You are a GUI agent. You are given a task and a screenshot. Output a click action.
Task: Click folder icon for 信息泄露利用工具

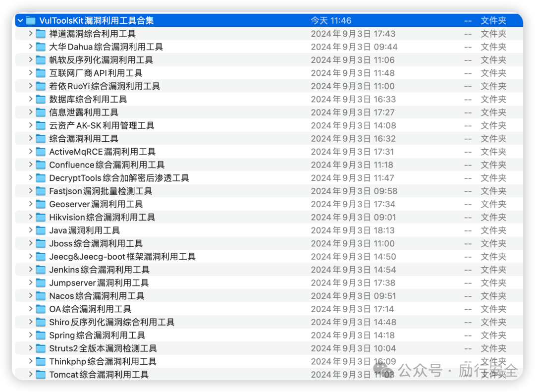coord(41,112)
